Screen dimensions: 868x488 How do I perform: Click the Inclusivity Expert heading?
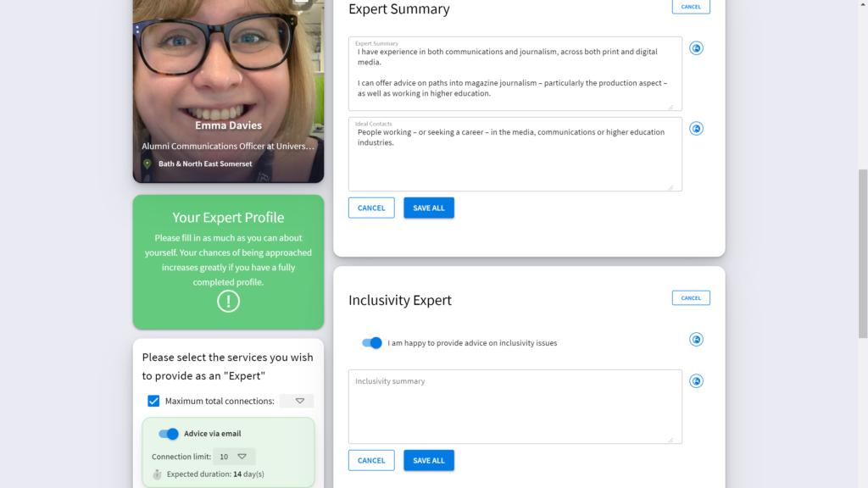coord(400,300)
